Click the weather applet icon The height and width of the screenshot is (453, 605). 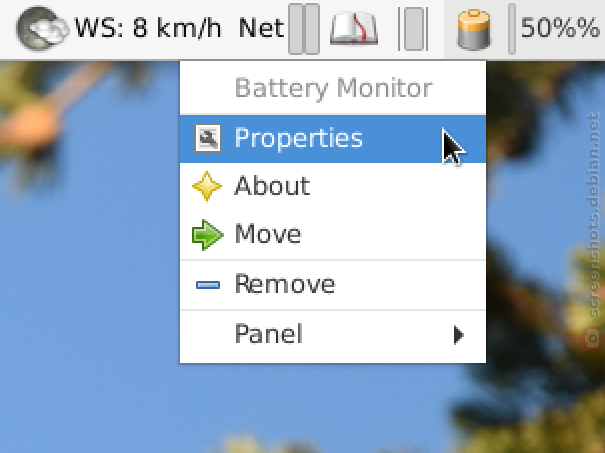click(x=42, y=29)
